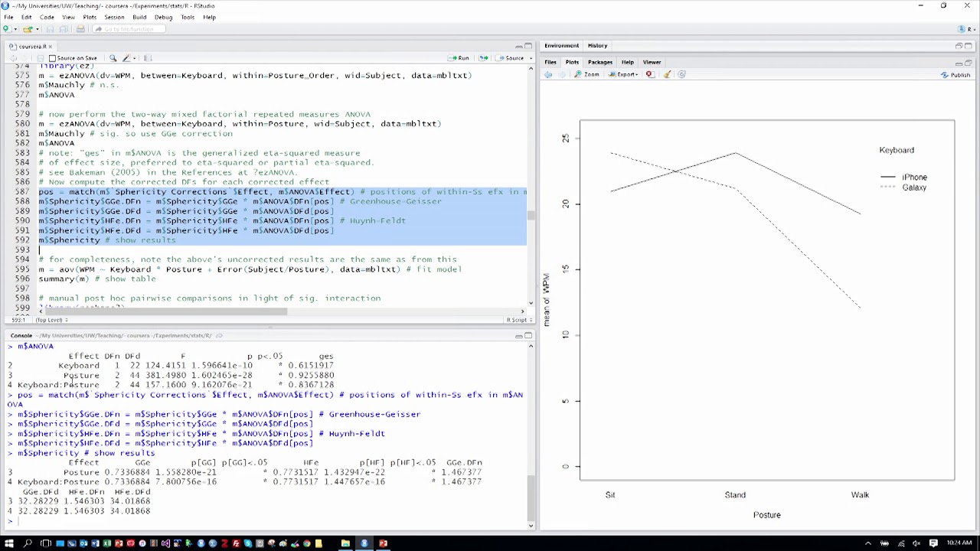The width and height of the screenshot is (980, 551).
Task: Switch to the Packages tab
Action: 599,62
